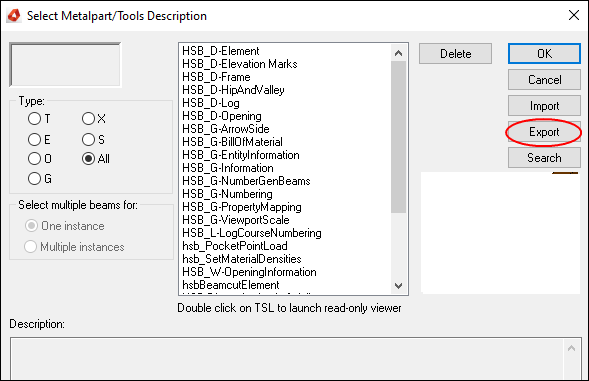The height and width of the screenshot is (381, 589).
Task: Click the TSL list scrollbar thumb
Action: (x=399, y=137)
